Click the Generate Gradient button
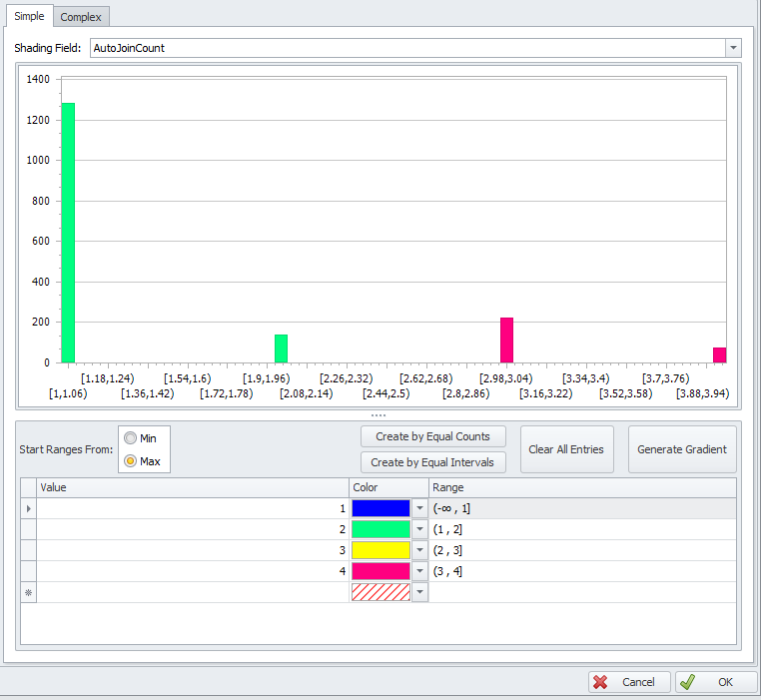761x700 pixels. click(x=682, y=449)
